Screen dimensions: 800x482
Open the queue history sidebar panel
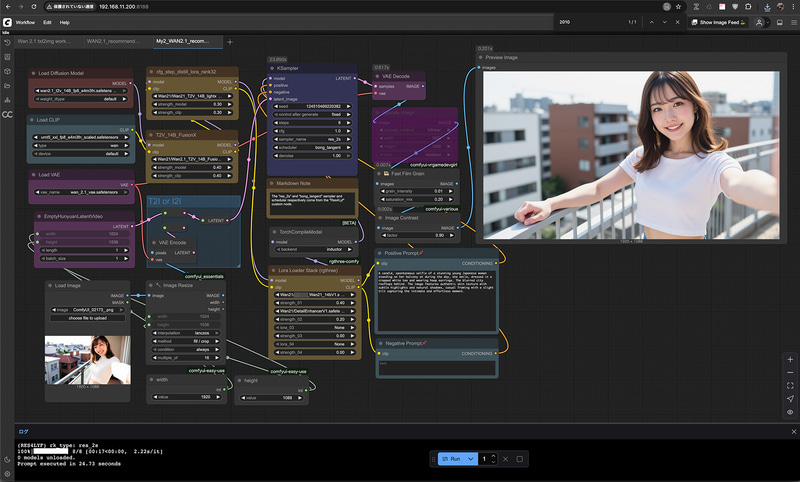(7, 43)
